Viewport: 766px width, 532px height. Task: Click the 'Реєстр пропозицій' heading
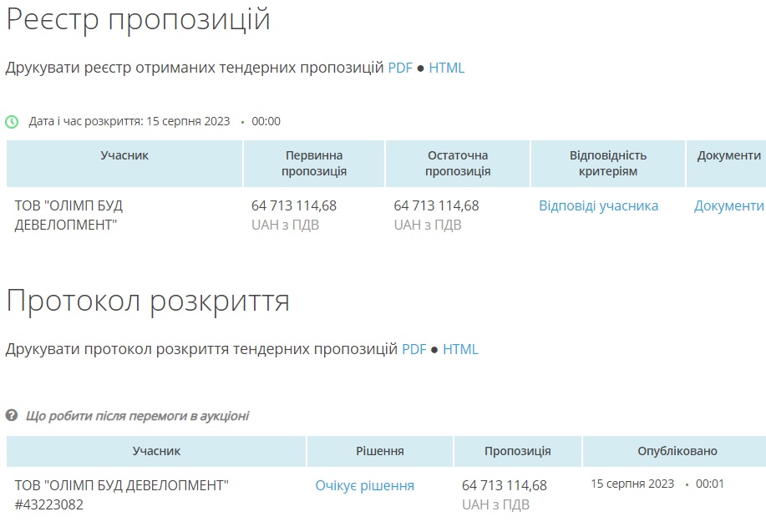click(x=139, y=20)
